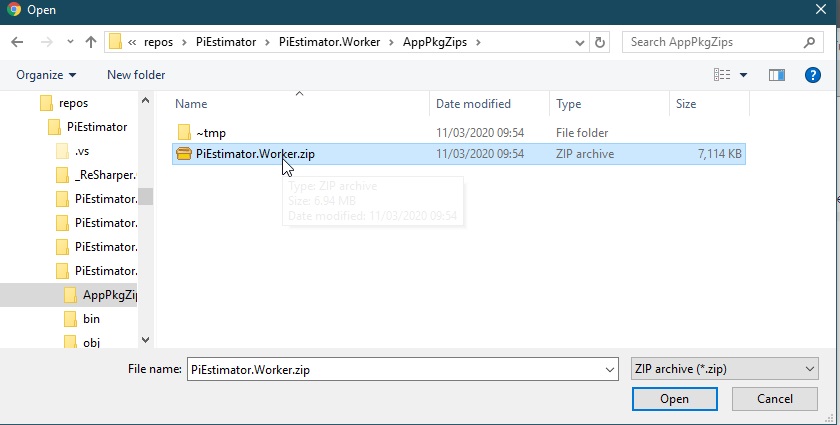Click the search magnifier icon
This screenshot has width=840, height=425.
pyautogui.click(x=809, y=42)
